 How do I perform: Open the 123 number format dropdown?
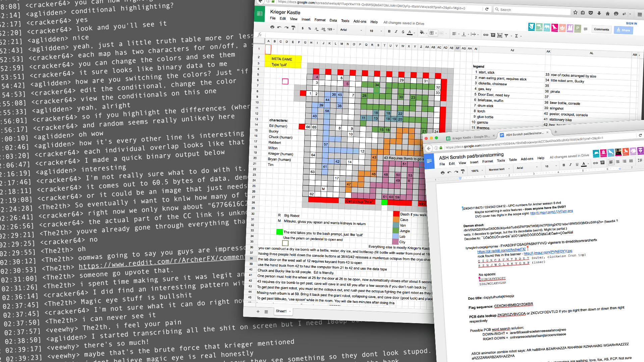pos(331,29)
